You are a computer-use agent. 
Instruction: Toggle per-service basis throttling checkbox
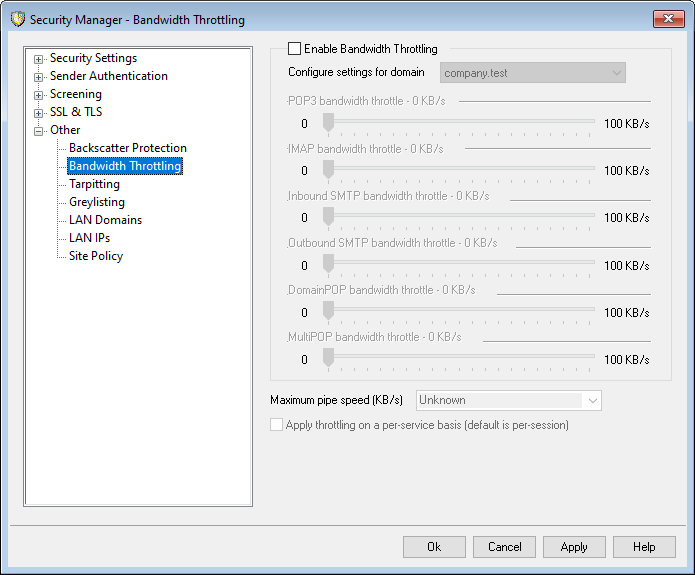[x=277, y=425]
